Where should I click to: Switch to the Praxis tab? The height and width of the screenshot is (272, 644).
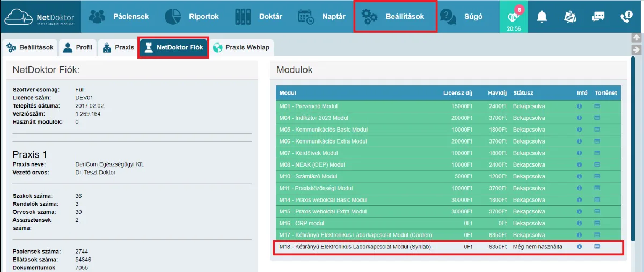(118, 47)
